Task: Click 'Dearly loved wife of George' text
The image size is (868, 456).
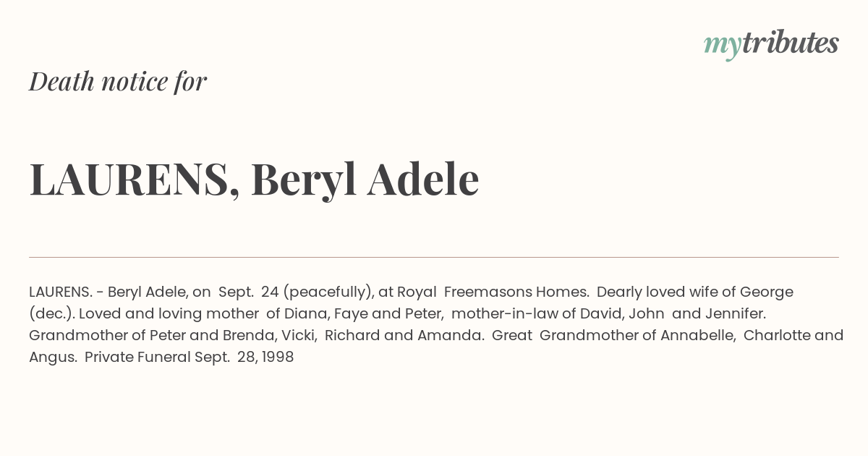Action: click(x=695, y=292)
